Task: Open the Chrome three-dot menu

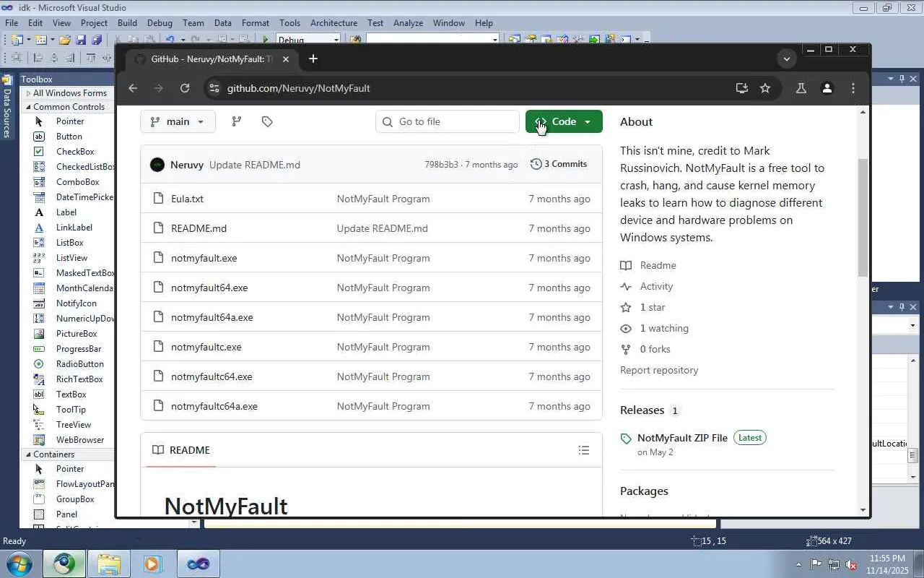Action: [853, 88]
